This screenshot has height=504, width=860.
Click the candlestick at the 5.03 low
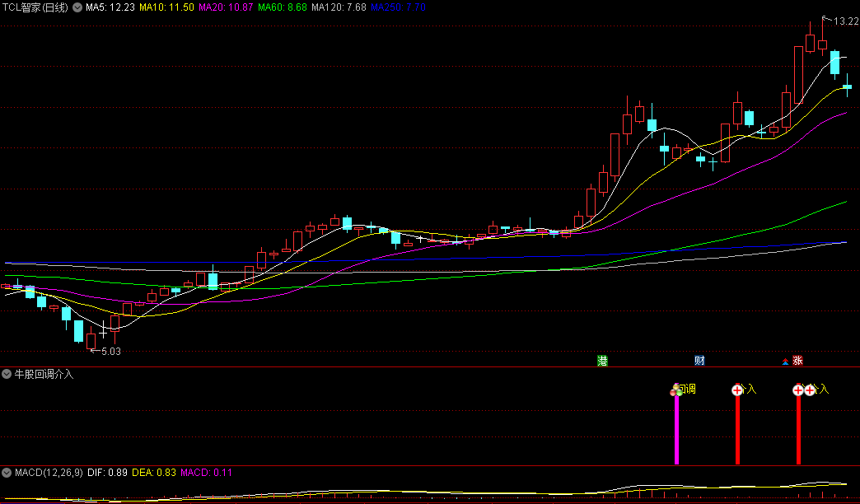coord(91,339)
